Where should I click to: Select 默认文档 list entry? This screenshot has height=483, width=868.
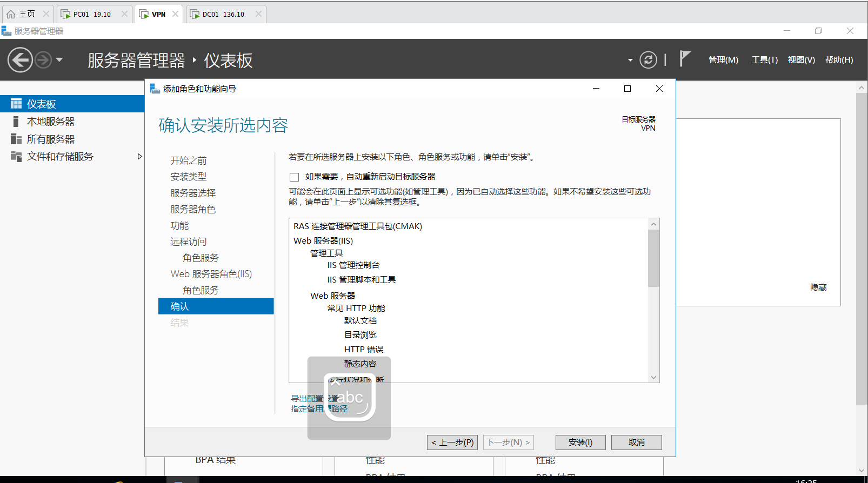[x=360, y=321]
